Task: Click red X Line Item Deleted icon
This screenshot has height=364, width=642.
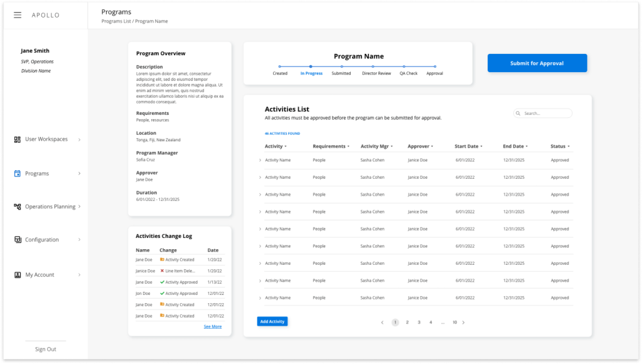Action: 162,271
